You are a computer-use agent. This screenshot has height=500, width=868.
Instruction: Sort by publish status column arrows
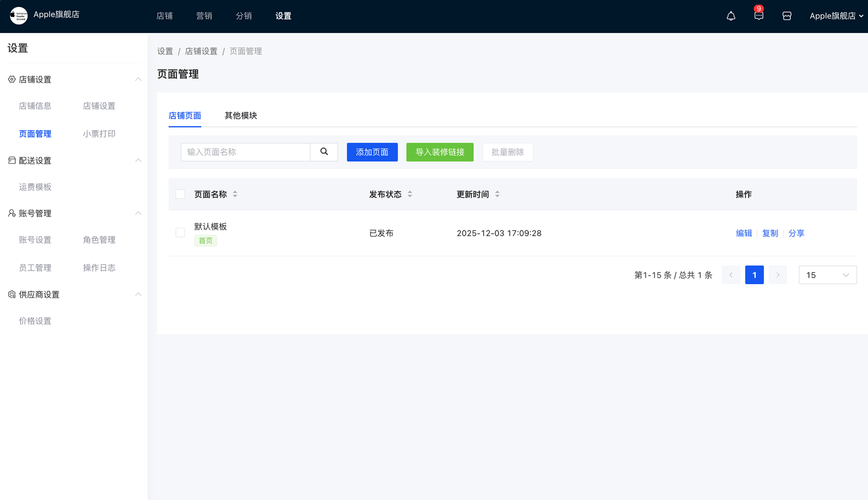click(410, 194)
